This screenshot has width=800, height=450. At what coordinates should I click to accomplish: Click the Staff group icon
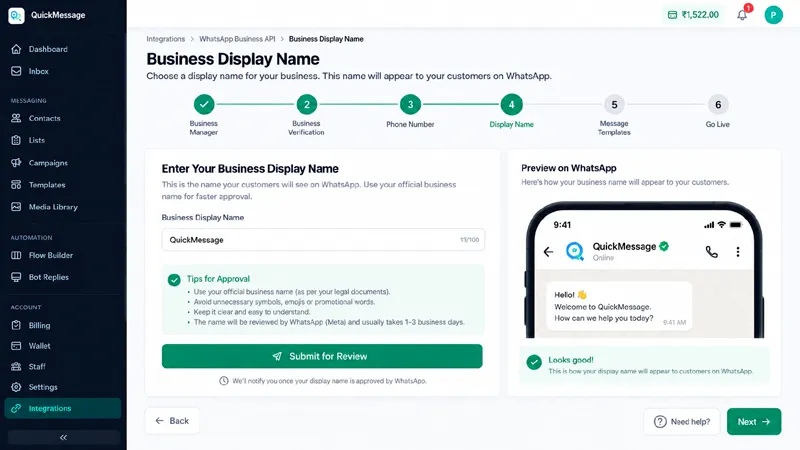(x=16, y=366)
